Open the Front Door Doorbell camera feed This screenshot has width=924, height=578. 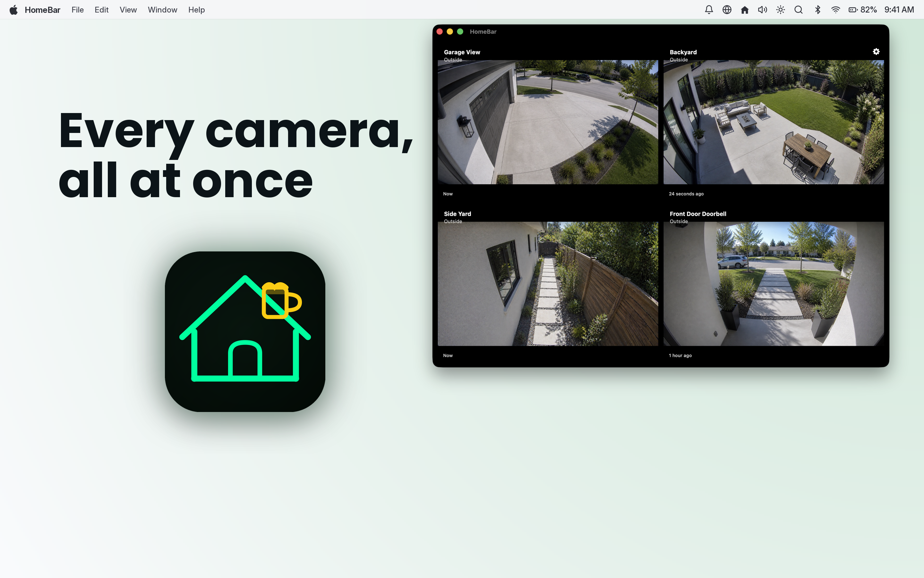pyautogui.click(x=774, y=284)
